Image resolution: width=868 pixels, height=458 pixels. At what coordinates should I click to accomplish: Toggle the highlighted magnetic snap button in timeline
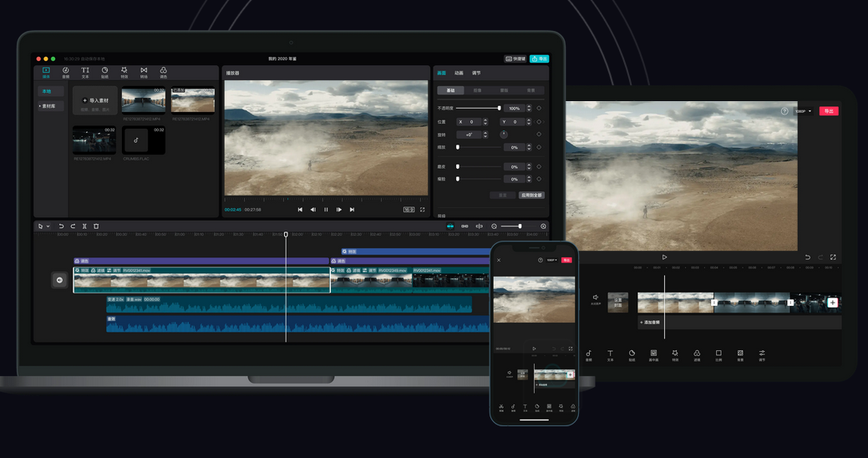[450, 226]
